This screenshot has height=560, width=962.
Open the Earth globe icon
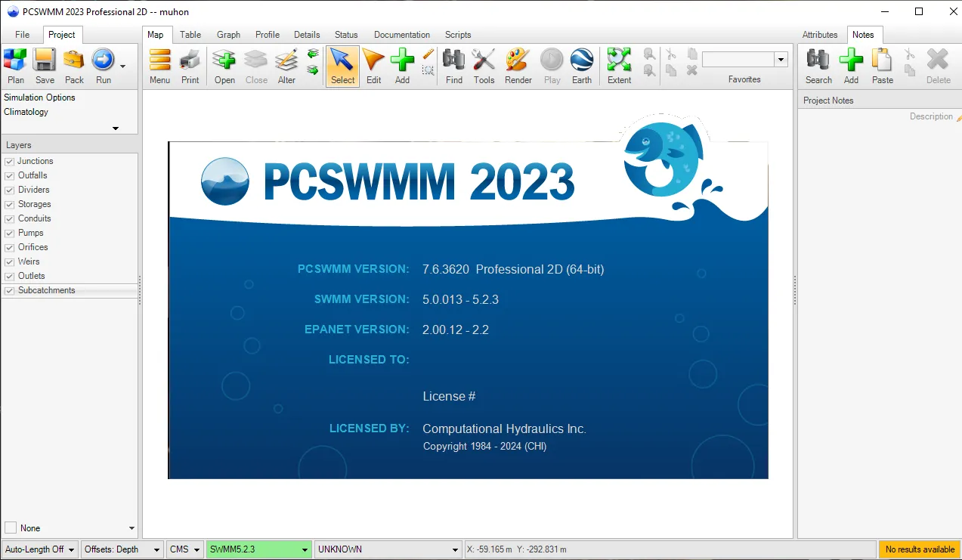[x=582, y=67]
